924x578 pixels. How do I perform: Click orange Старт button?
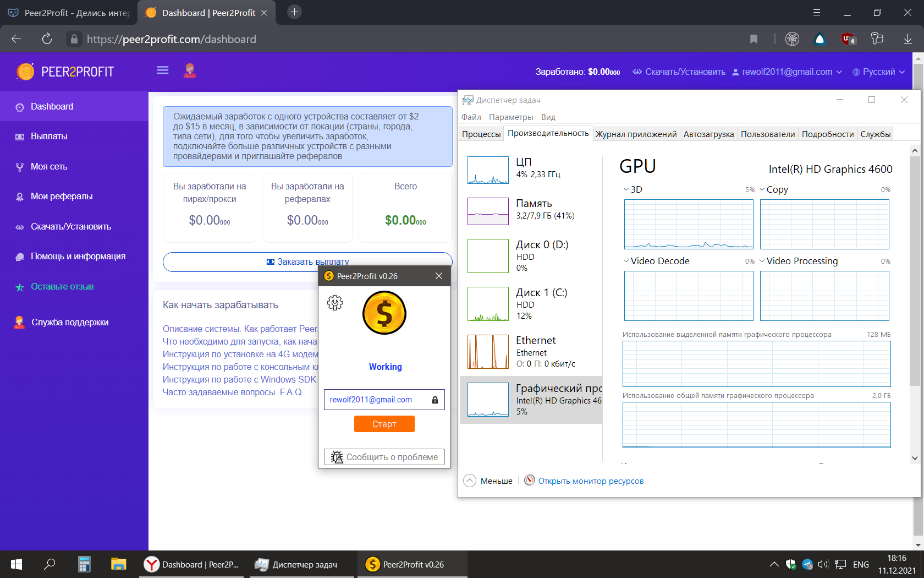[384, 424]
